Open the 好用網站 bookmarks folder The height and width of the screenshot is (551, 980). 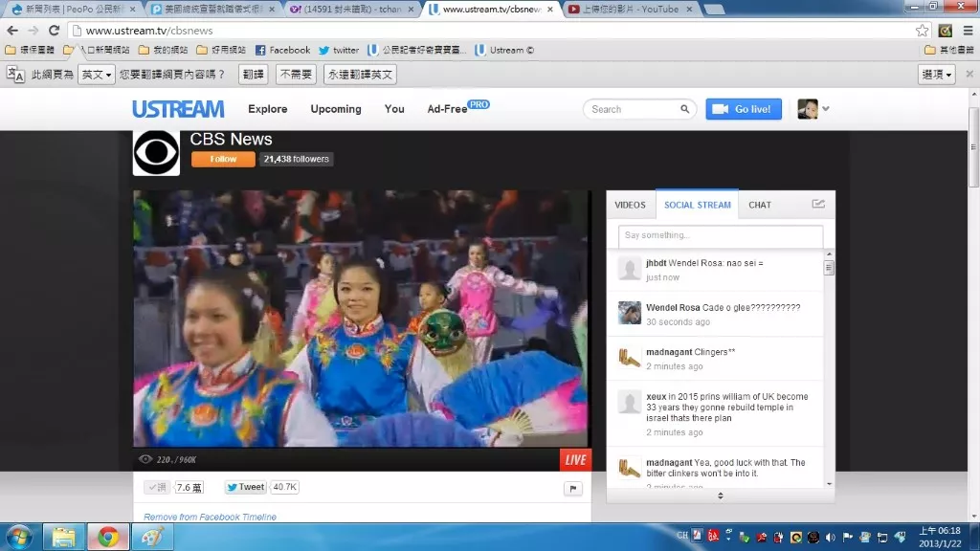tap(221, 50)
